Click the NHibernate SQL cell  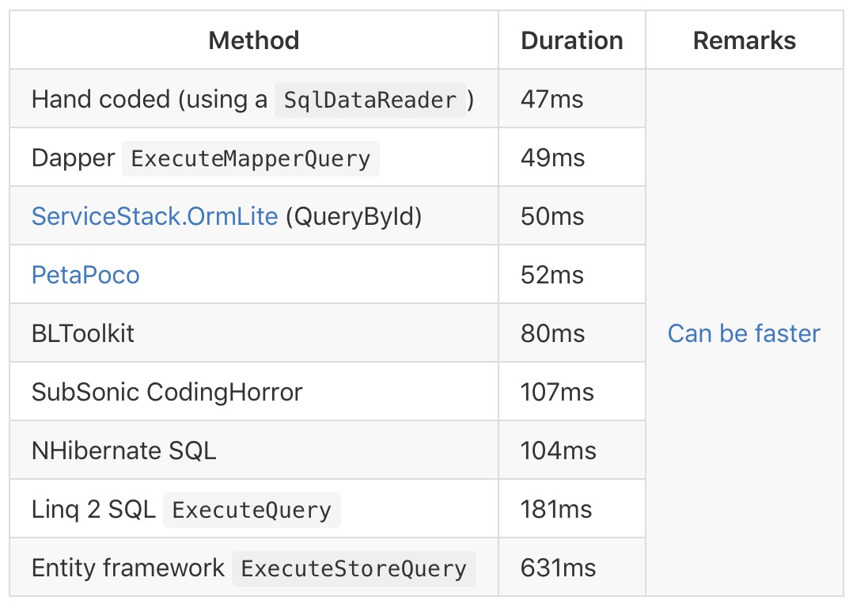coord(123,450)
